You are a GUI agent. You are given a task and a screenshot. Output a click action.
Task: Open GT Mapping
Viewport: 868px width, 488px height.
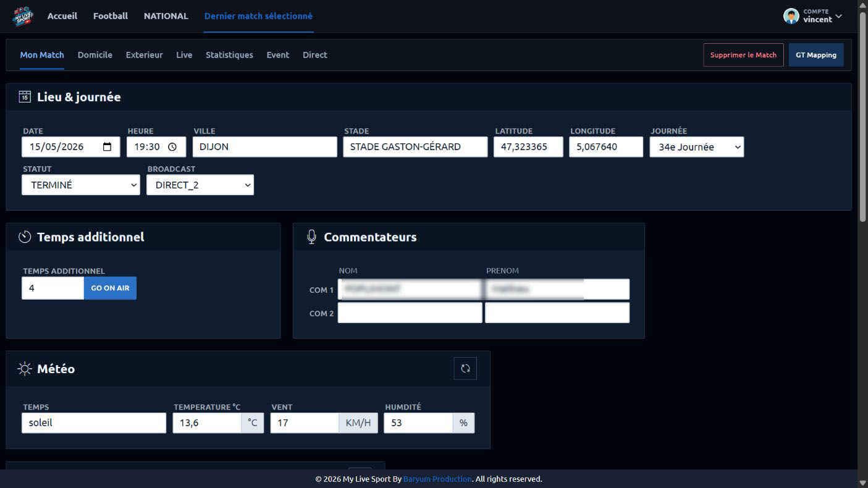click(x=816, y=55)
